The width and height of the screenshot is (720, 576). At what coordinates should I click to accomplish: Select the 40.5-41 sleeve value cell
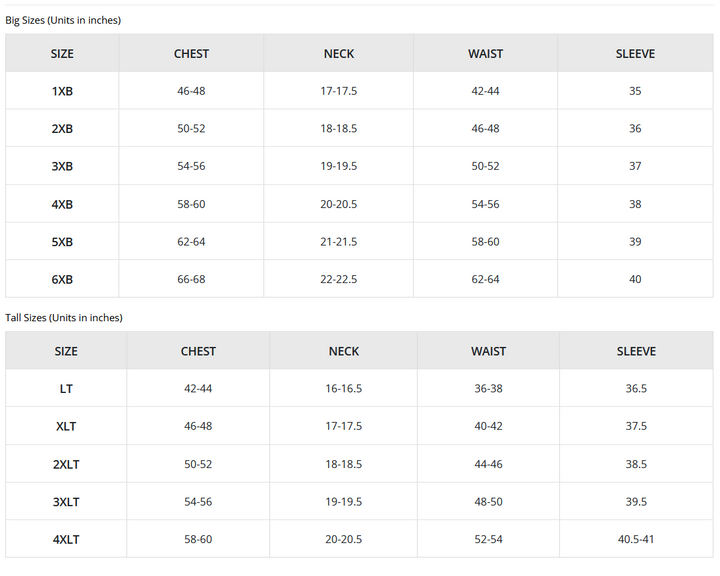coord(636,540)
